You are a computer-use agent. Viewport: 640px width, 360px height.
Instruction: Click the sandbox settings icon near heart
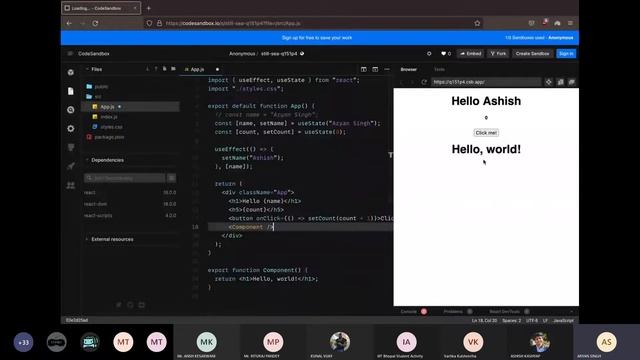(x=429, y=53)
